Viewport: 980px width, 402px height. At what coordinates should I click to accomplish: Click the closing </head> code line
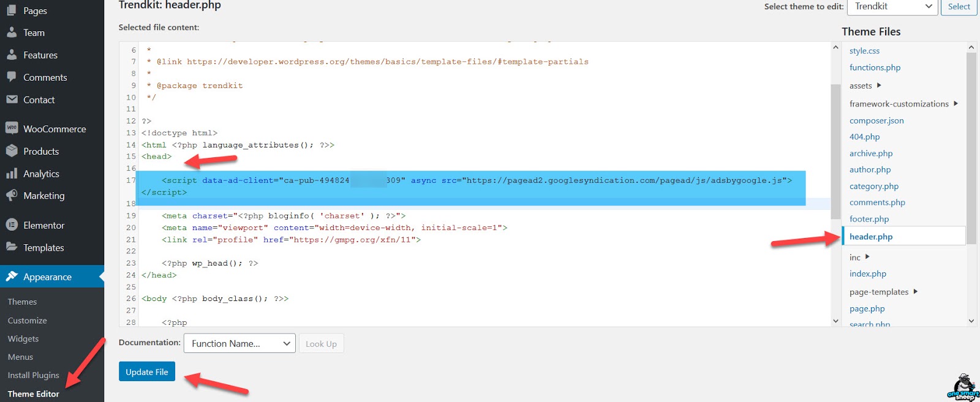(x=159, y=275)
